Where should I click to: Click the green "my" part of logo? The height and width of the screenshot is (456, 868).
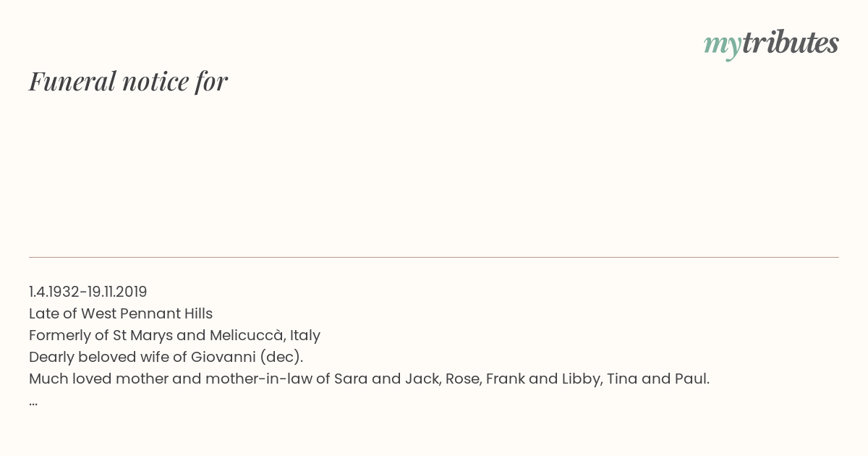723,46
